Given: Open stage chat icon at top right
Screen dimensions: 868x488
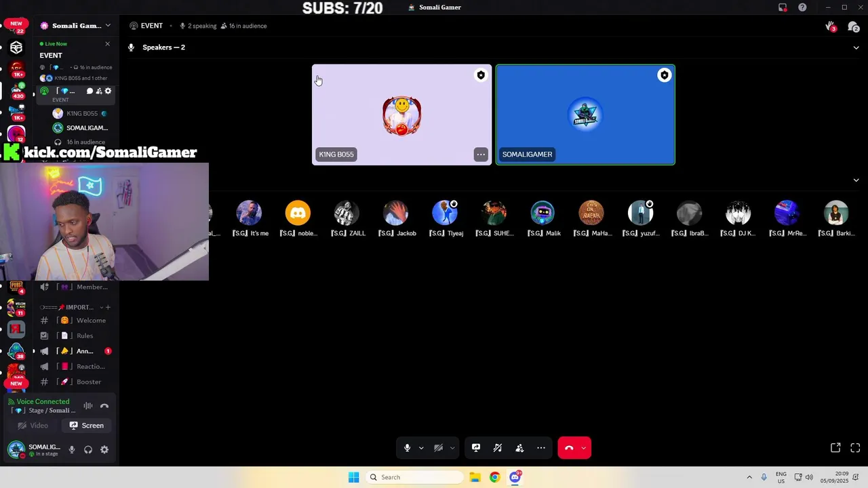Looking at the screenshot, I should (x=854, y=26).
